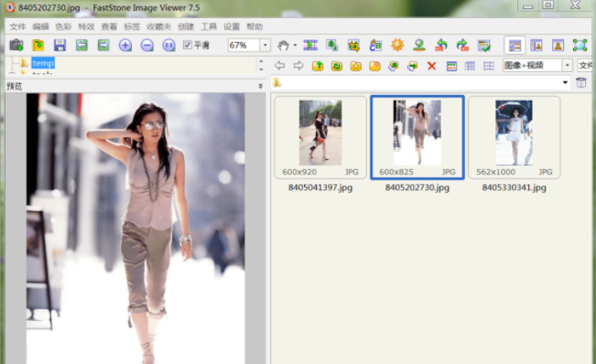The width and height of the screenshot is (596, 364).
Task: Show actual size with 1:1 icon
Action: pos(168,45)
